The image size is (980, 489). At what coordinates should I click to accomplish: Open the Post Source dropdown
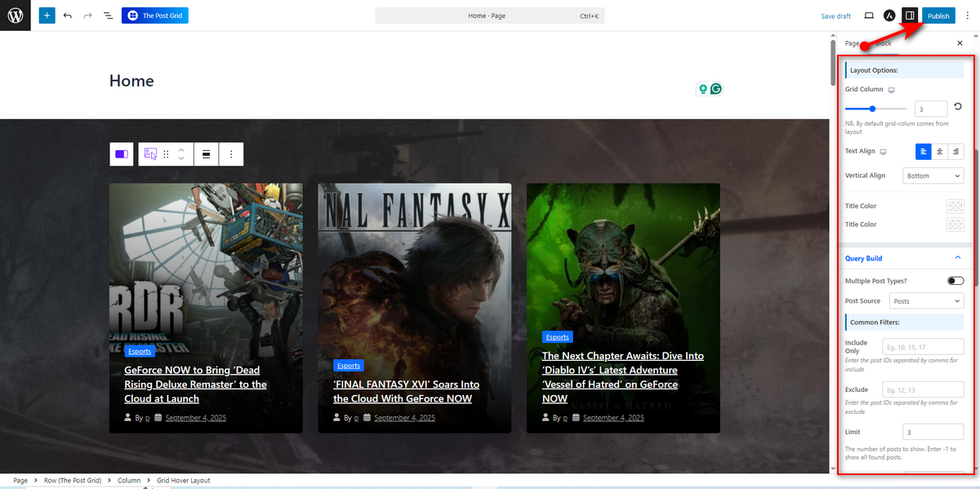(x=926, y=301)
